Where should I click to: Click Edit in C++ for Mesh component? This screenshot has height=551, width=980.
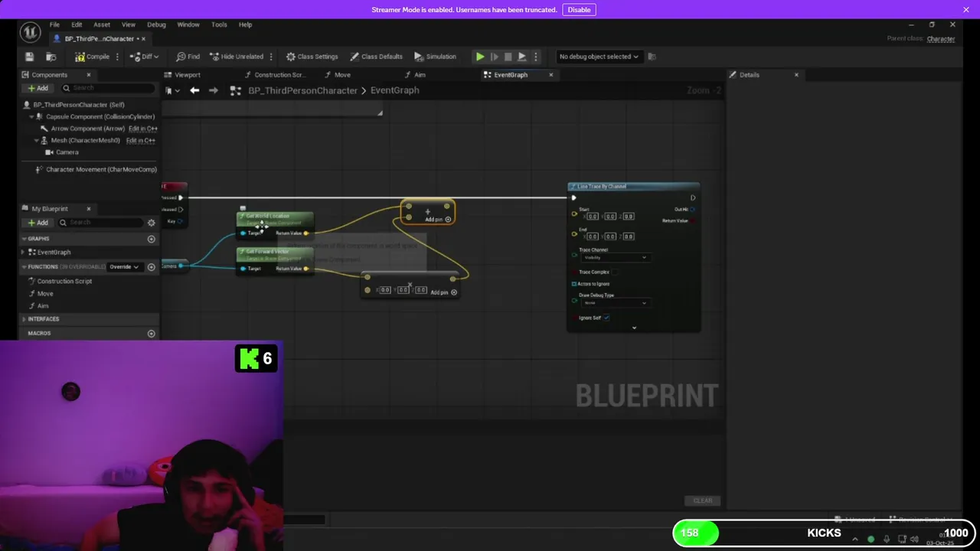pyautogui.click(x=141, y=141)
